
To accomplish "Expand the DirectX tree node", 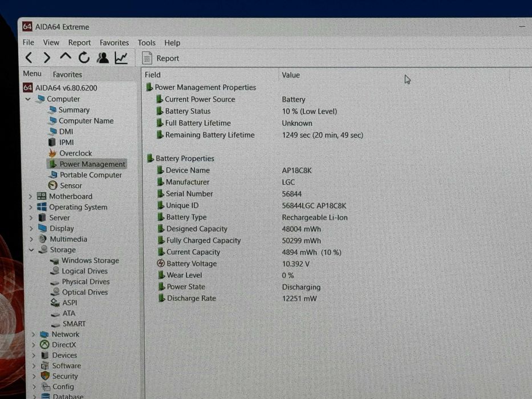I will point(34,345).
